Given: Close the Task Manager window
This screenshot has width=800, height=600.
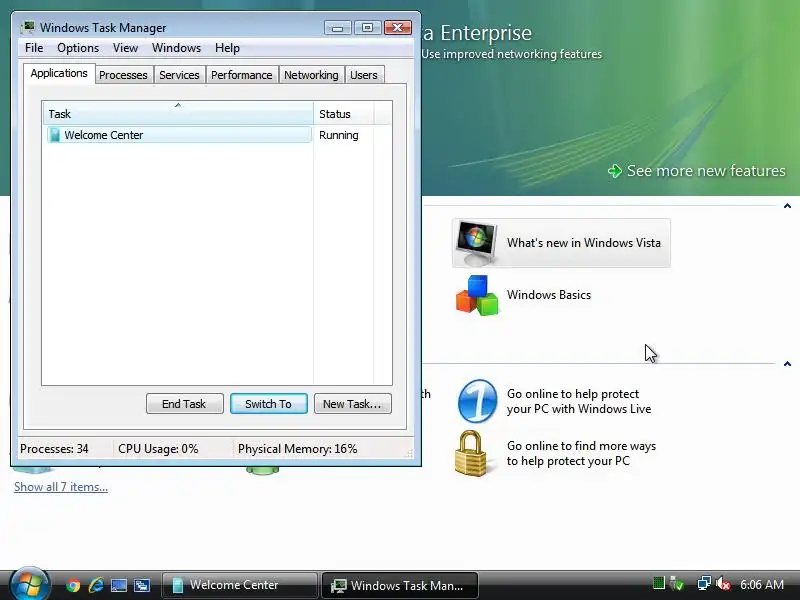Looking at the screenshot, I should click(x=398, y=28).
